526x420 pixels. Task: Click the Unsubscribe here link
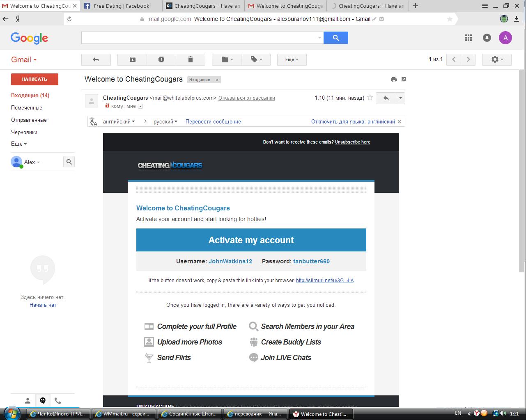[352, 142]
